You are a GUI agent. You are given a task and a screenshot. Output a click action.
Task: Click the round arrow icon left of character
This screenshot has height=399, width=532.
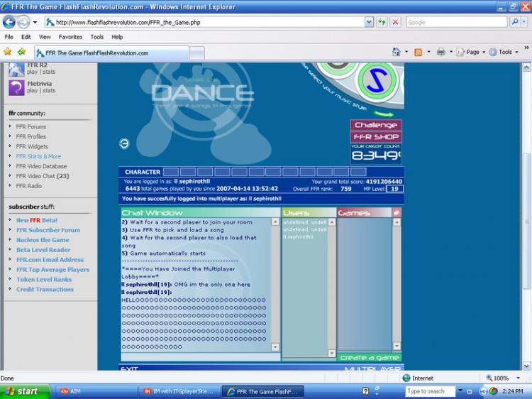click(x=124, y=143)
